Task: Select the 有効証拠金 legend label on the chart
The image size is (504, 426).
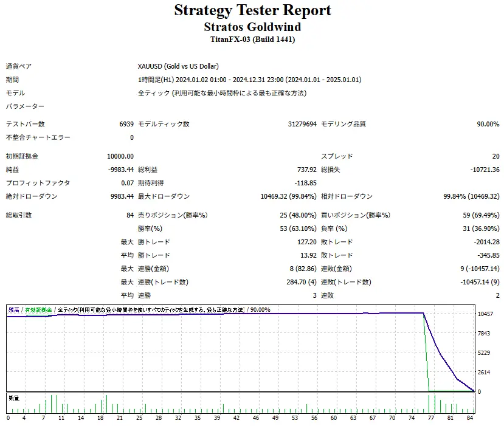Action: 38,310
